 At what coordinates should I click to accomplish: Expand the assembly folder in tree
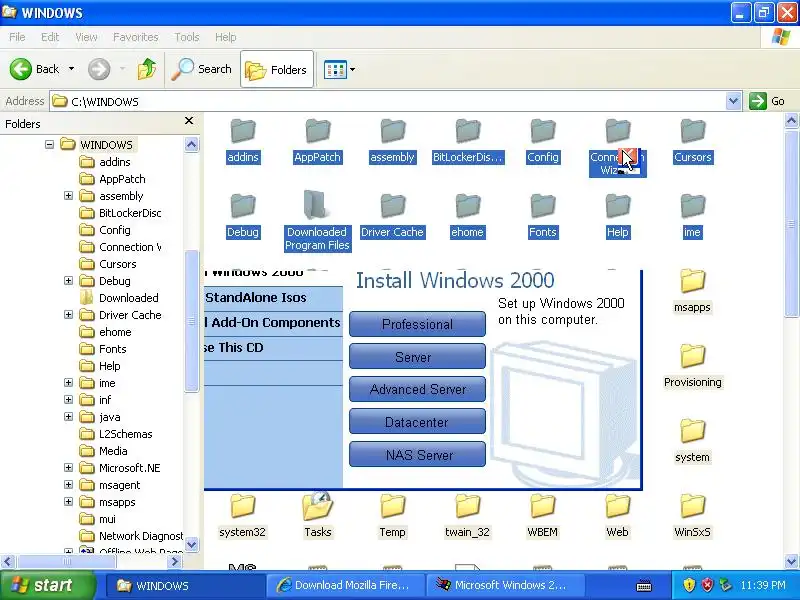68,195
